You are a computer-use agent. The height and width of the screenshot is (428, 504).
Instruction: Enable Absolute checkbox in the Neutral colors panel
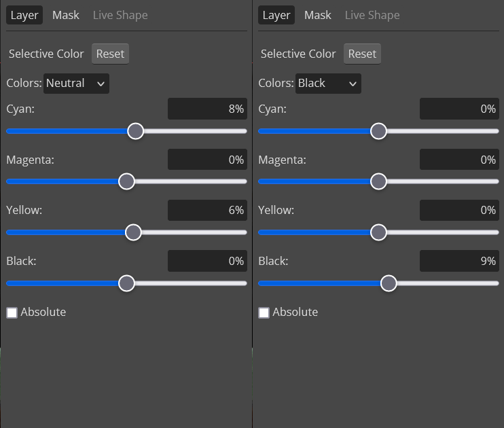tap(12, 313)
